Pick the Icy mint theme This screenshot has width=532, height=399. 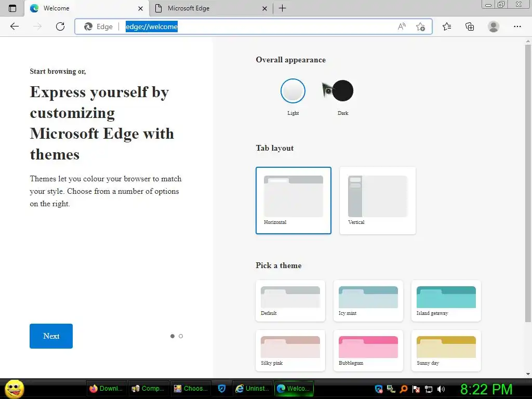pos(368,301)
